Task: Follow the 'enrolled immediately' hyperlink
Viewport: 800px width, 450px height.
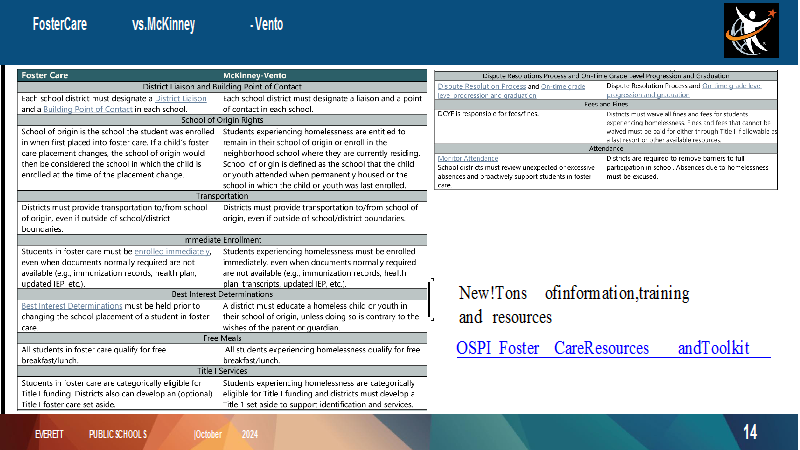Action: (172, 252)
